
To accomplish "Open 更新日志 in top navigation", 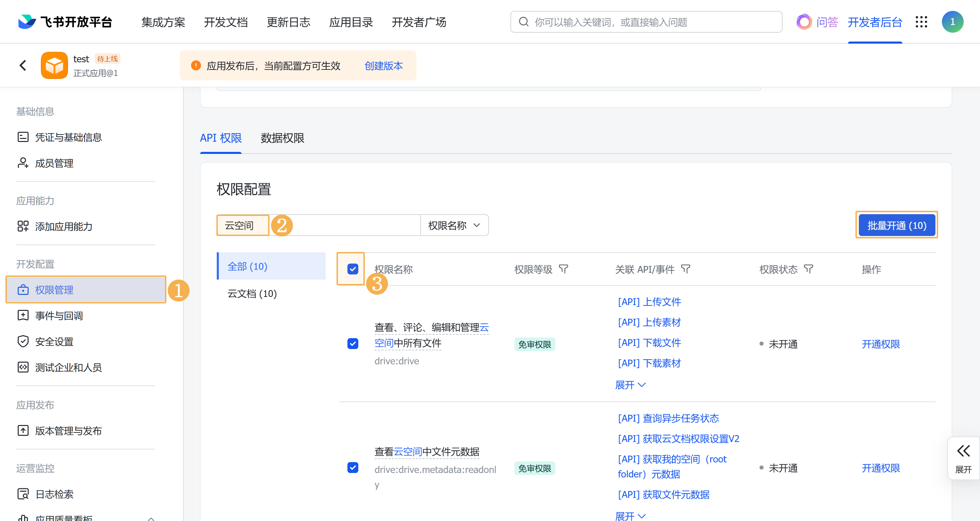I will (288, 22).
